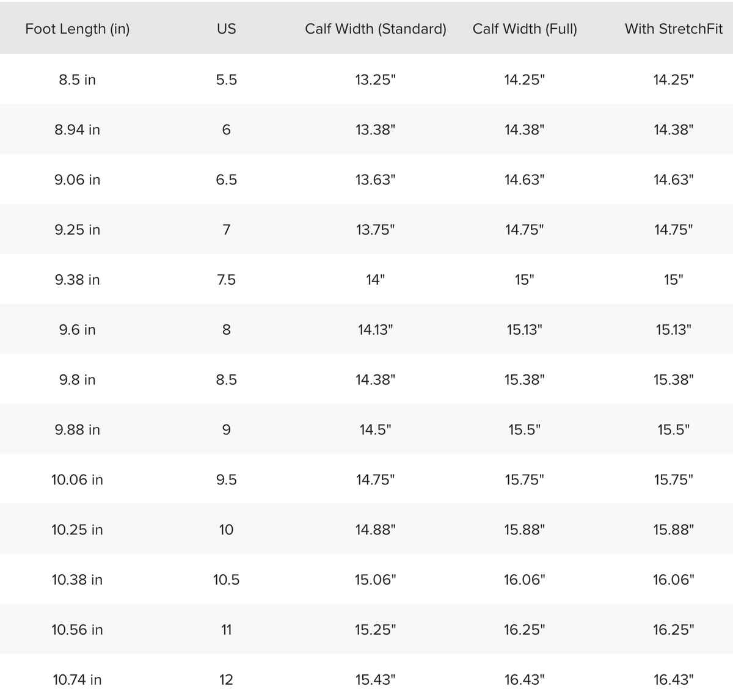Click the Foot Length (in) column header

[x=78, y=29]
